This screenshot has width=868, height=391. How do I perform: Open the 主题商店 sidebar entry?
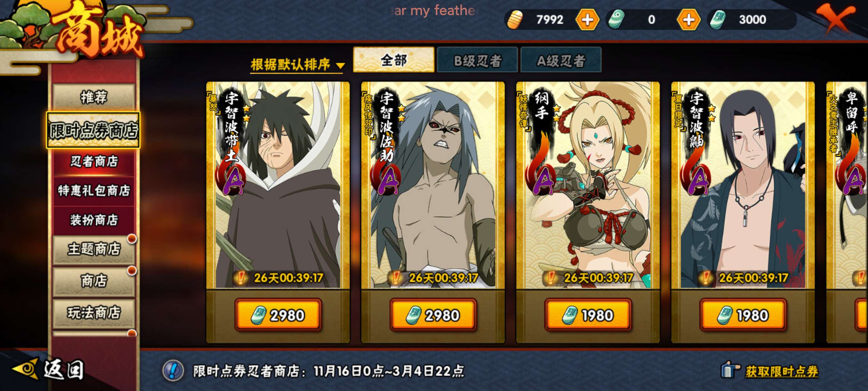coord(94,249)
